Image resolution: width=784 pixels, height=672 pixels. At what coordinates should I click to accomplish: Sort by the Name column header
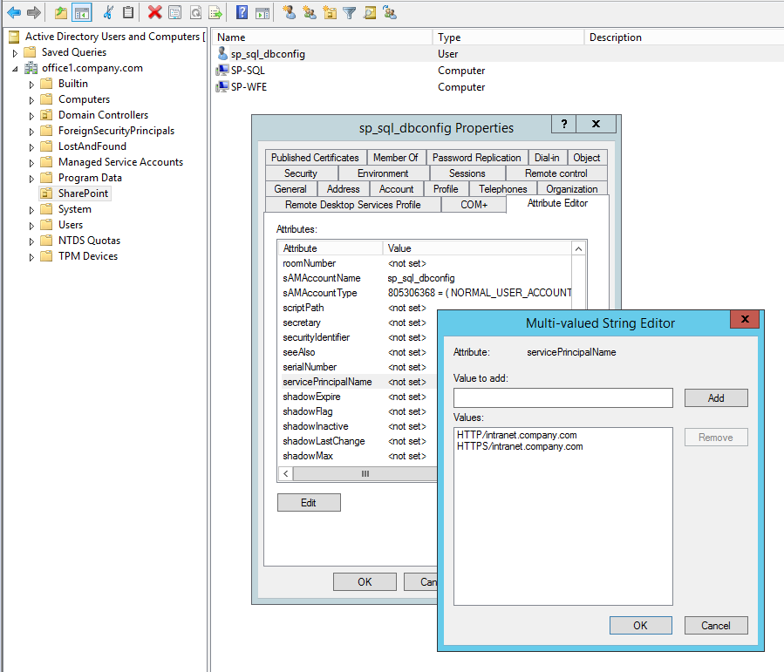click(322, 37)
